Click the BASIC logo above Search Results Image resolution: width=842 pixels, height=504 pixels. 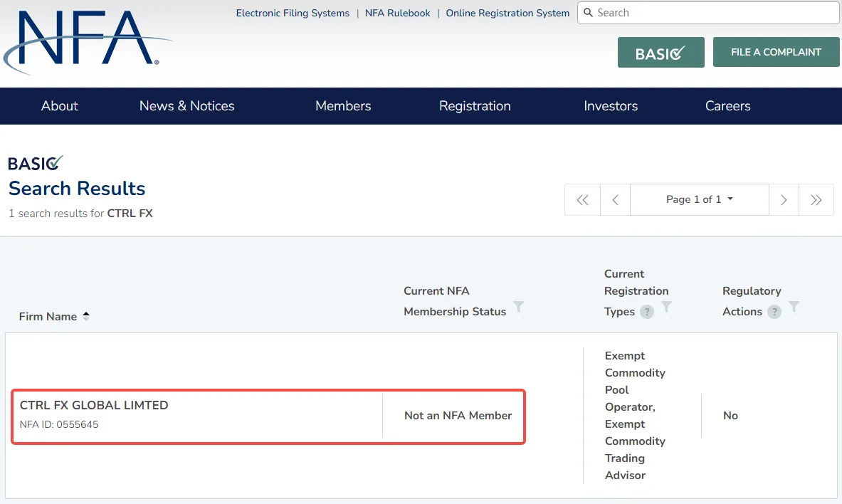36,163
